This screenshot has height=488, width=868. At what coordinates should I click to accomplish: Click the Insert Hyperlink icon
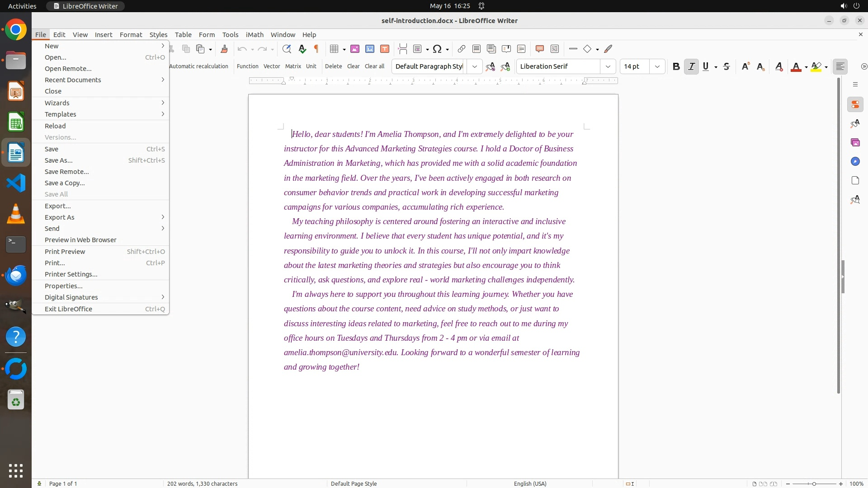point(461,49)
